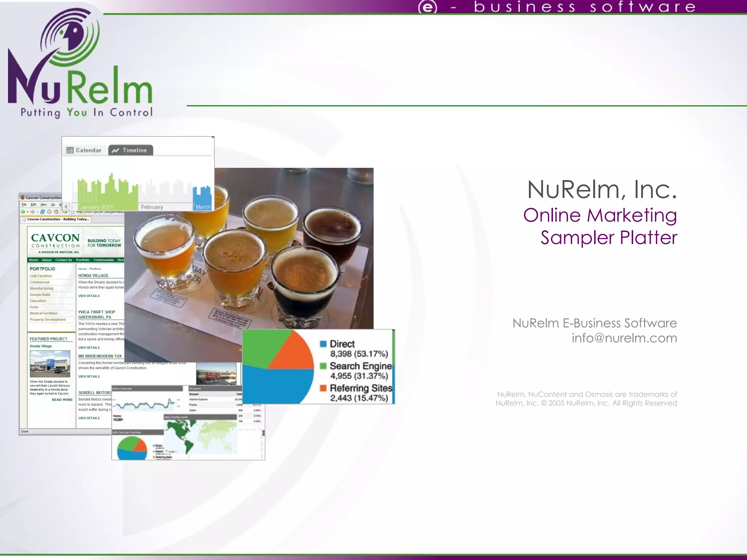Click the Calendar grid icon
The image size is (747, 560).
click(70, 150)
